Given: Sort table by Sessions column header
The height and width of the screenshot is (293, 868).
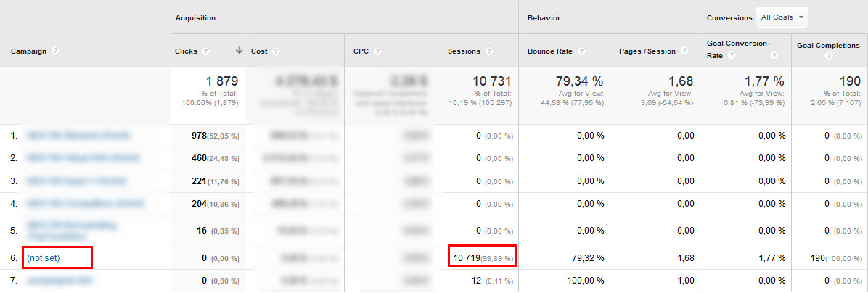Looking at the screenshot, I should pyautogui.click(x=464, y=51).
